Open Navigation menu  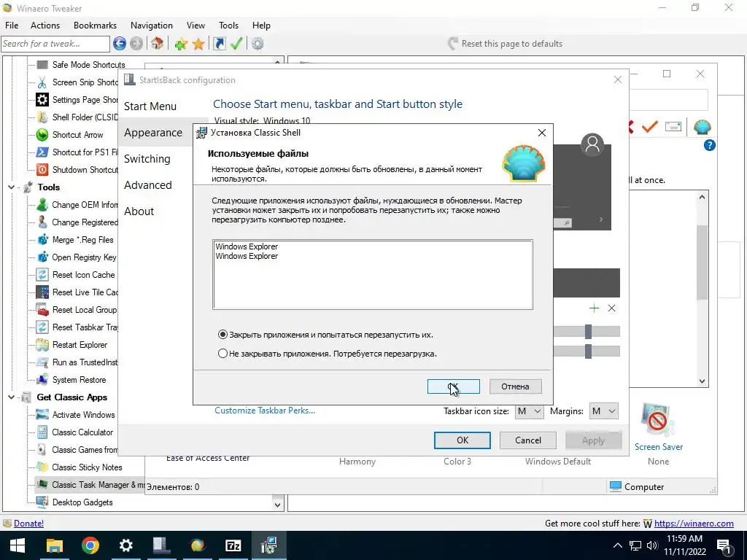(152, 26)
